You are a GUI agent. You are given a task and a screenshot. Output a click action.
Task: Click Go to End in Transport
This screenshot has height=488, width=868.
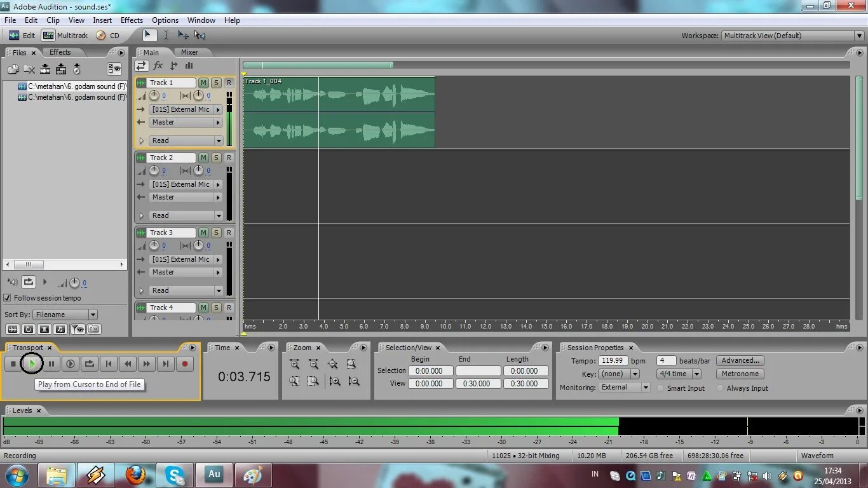[x=166, y=363]
